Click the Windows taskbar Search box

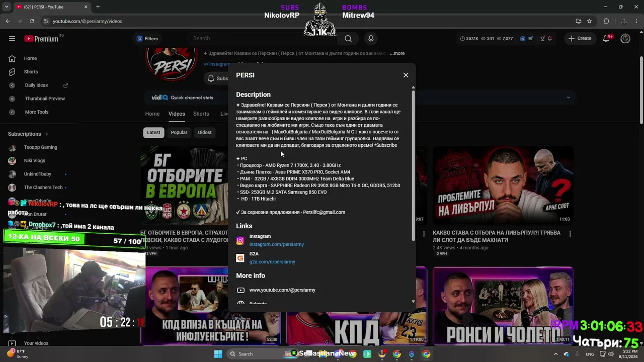[255, 354]
